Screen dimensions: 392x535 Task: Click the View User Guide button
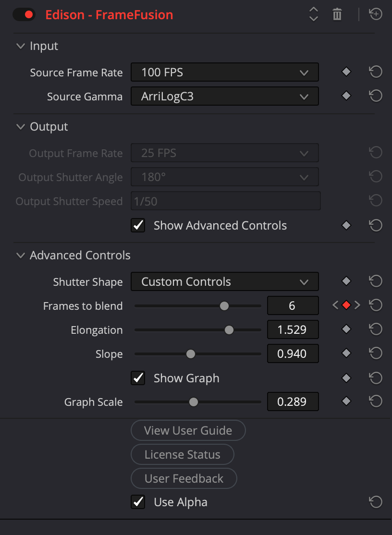click(188, 430)
